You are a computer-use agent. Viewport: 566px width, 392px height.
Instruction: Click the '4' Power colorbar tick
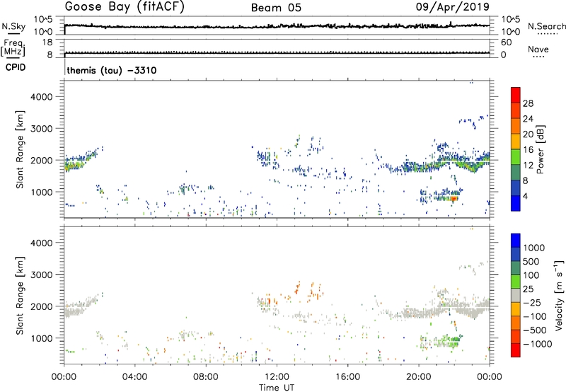tap(526, 196)
